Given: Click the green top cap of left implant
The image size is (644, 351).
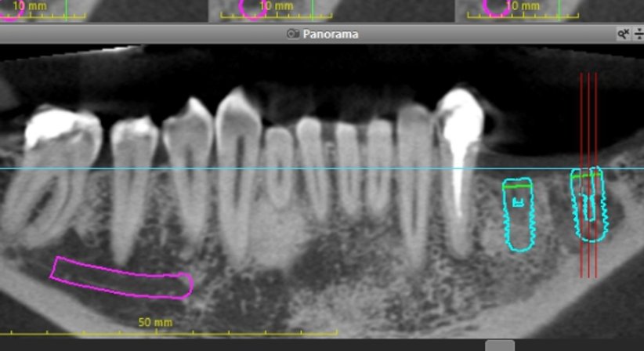Looking at the screenshot, I should click(x=518, y=186).
